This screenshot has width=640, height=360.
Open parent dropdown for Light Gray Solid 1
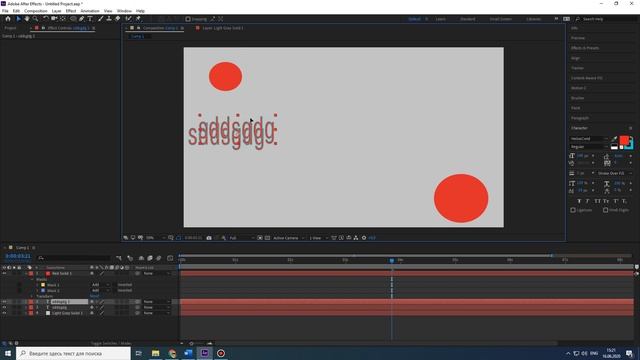coord(156,313)
